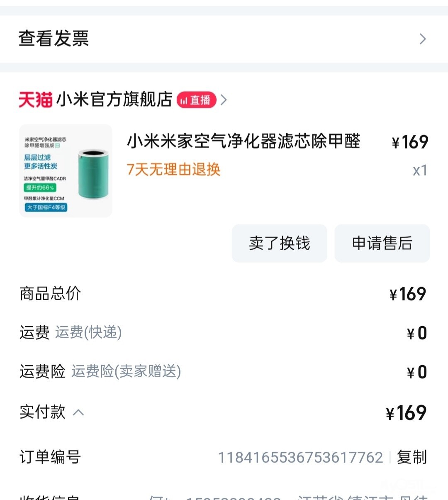Screen dimensions: 448x500
Task: Tap the order number 1184165536753617762
Action: tap(300, 457)
